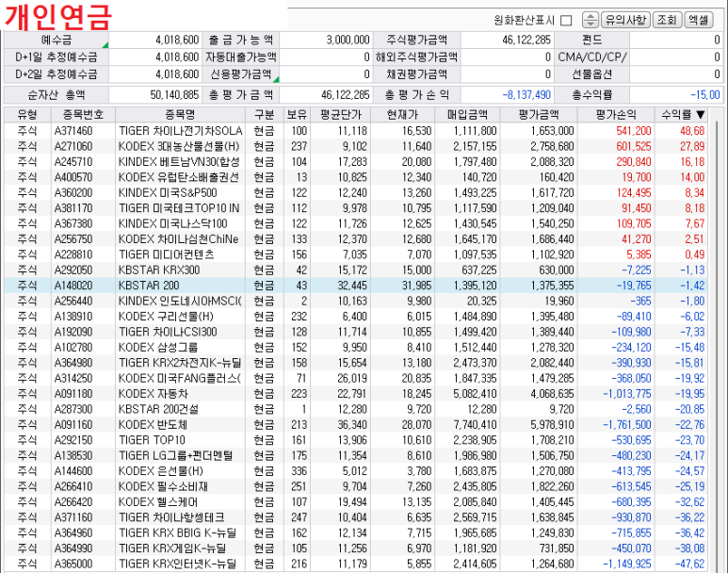Click the 출금가능액 value 3,000,000
Viewport: 728px width, 573px height.
pos(348,40)
